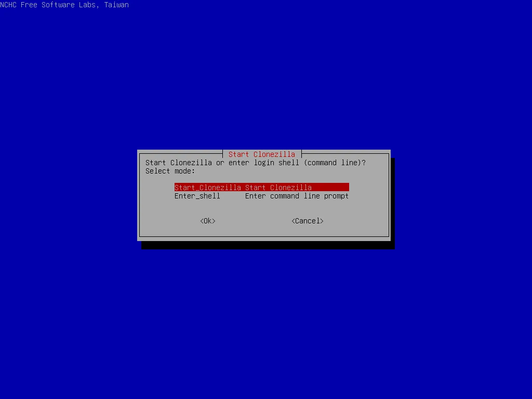Viewport: 532px width, 399px height.
Task: Click the 'Enter command line prompt' description
Action: click(x=297, y=196)
